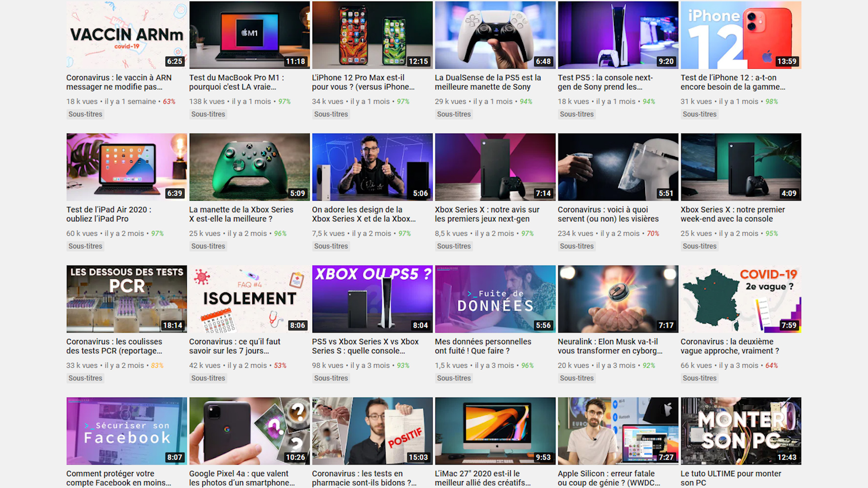Click '1,5 k vues' under données personnelles video
The width and height of the screenshot is (868, 488).
451,366
